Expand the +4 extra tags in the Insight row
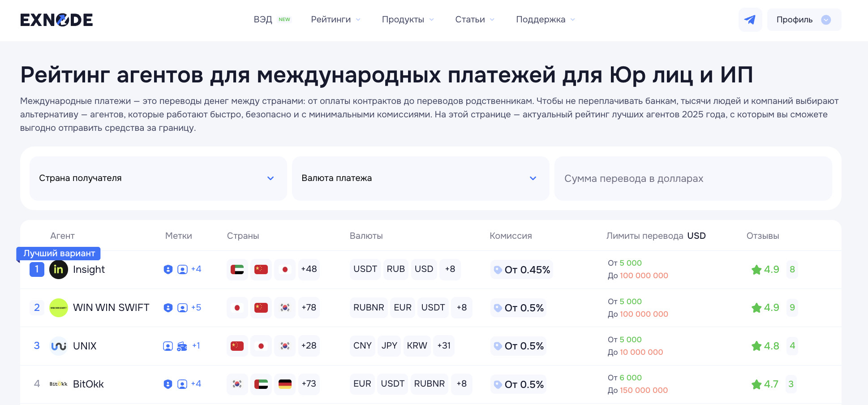This screenshot has width=868, height=405. point(196,269)
